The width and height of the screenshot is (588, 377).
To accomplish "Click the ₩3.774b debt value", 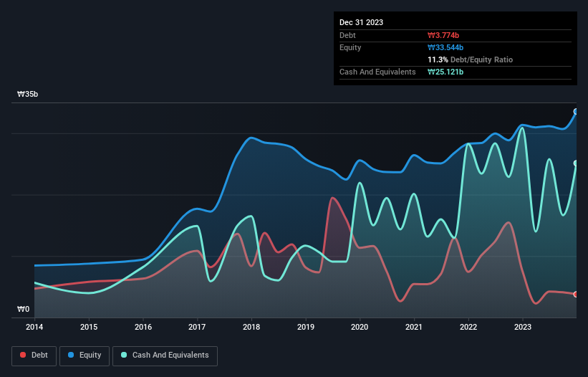I will (x=443, y=35).
